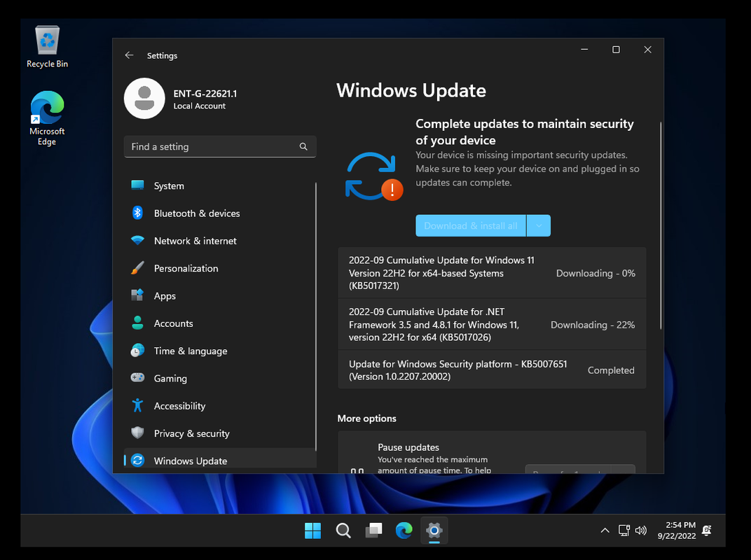This screenshot has width=751, height=560.
Task: Click the Accounts person icon
Action: (x=137, y=323)
